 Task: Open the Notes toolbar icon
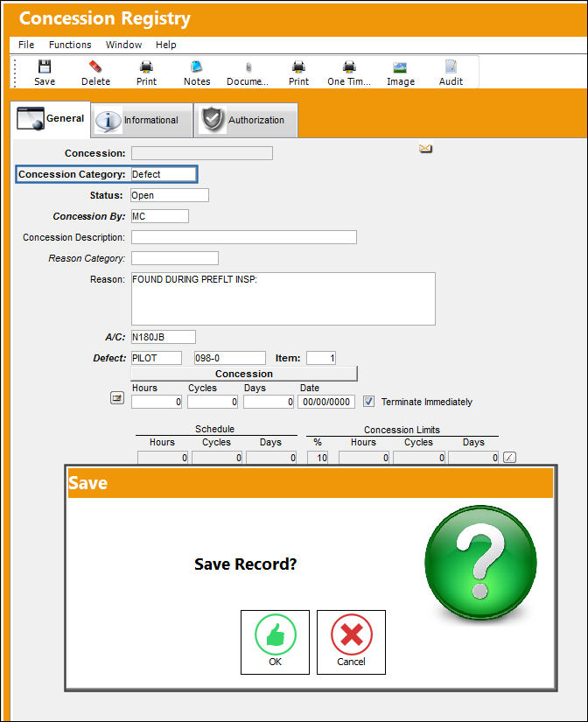coord(197,67)
